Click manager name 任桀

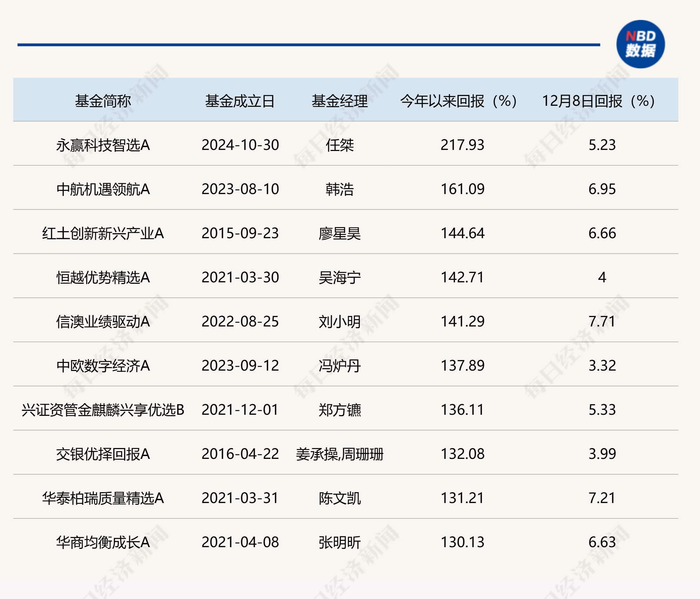pyautogui.click(x=339, y=145)
